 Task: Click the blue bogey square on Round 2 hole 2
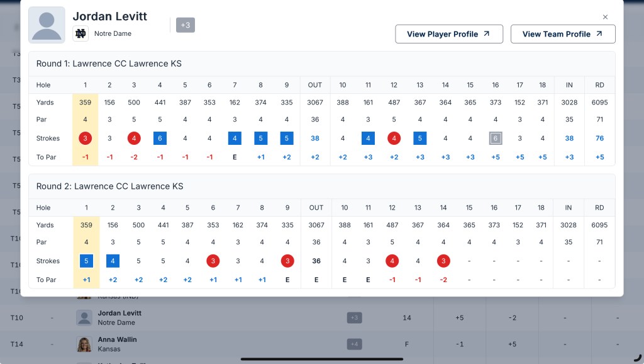pyautogui.click(x=113, y=261)
